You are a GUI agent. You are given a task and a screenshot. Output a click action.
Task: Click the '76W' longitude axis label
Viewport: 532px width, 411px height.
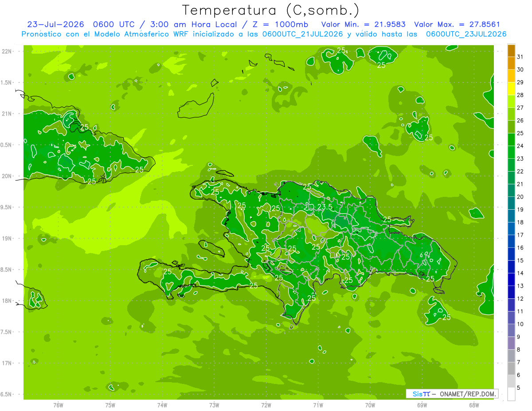[58, 405]
